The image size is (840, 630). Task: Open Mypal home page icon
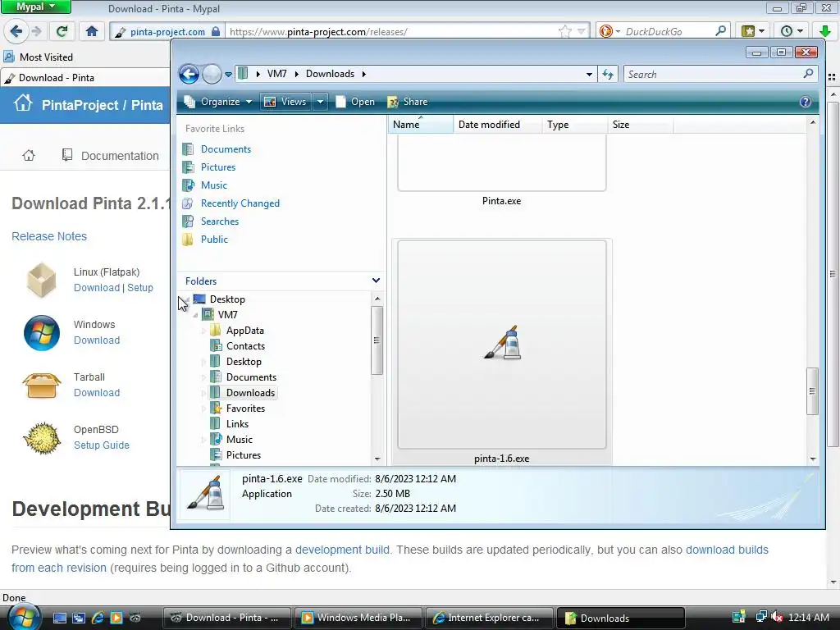[x=92, y=31]
